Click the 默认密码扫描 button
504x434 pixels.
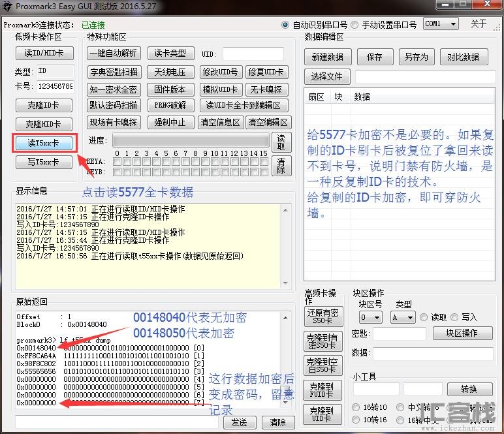tap(114, 105)
